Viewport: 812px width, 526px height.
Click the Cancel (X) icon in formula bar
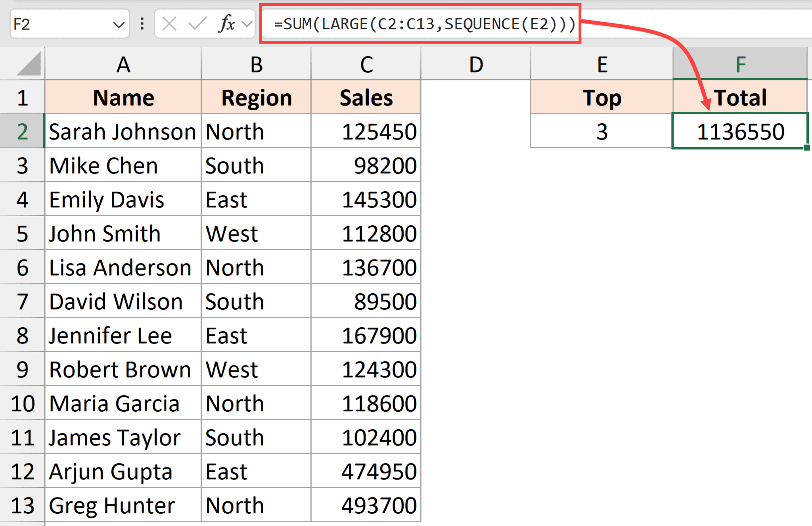click(x=169, y=24)
